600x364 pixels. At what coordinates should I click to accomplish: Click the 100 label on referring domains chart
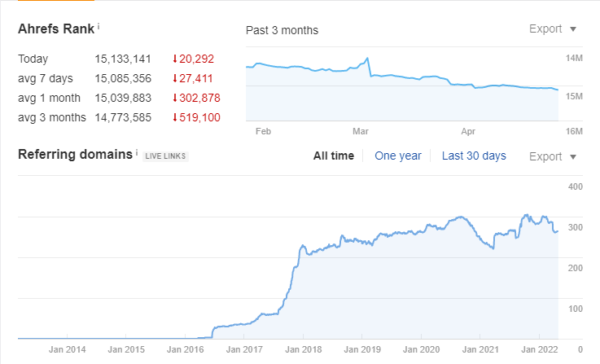[575, 309]
